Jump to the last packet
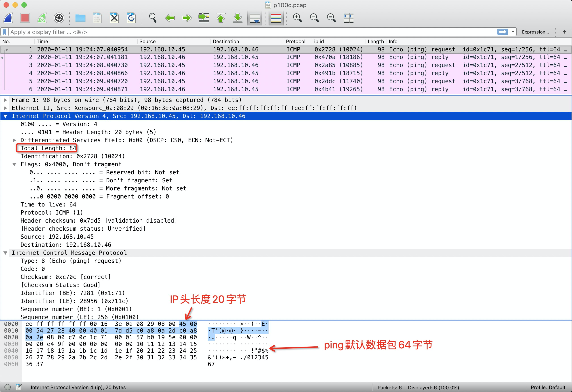The height and width of the screenshot is (392, 572). 237,18
